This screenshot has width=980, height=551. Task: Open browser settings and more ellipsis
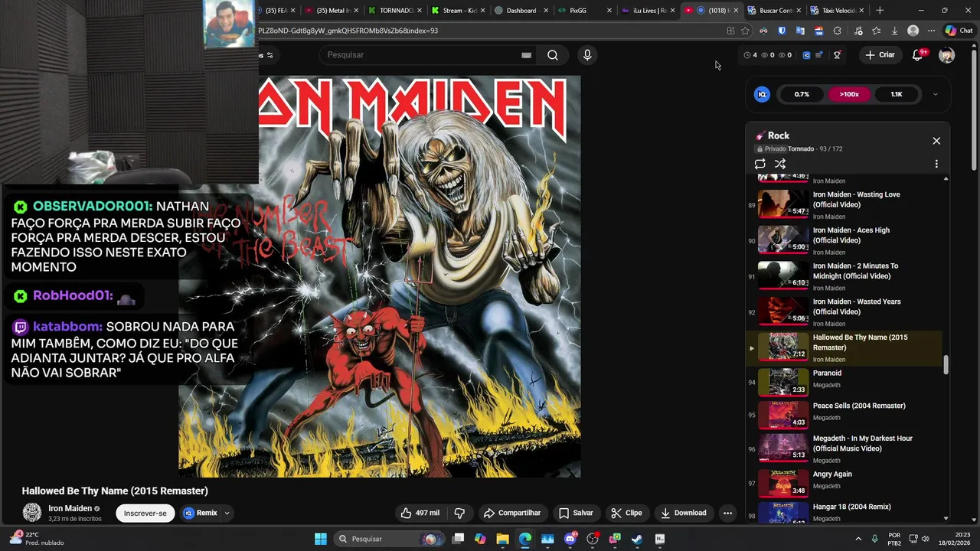[x=931, y=31]
